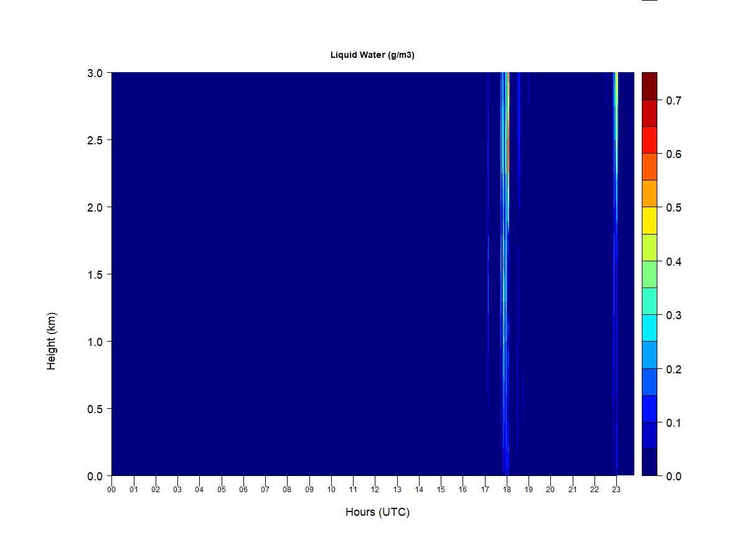Select hour tick "22" on the x-axis

[x=594, y=490]
